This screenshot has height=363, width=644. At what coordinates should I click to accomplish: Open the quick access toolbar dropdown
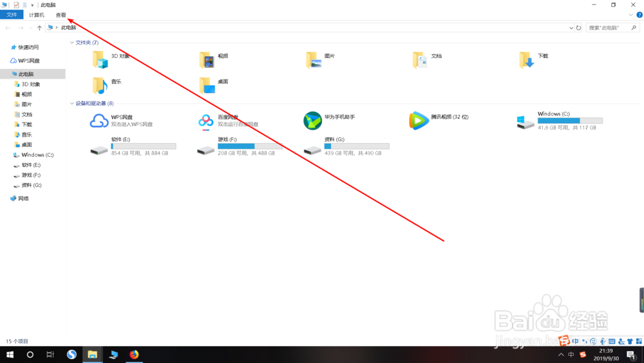(32, 5)
